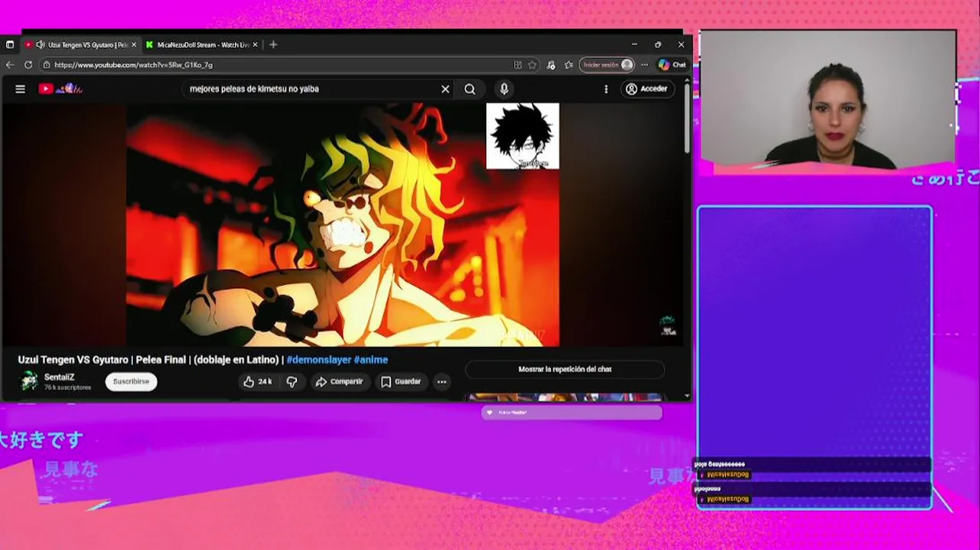
Task: Click the '76 k suscriptores' text
Action: tap(68, 388)
